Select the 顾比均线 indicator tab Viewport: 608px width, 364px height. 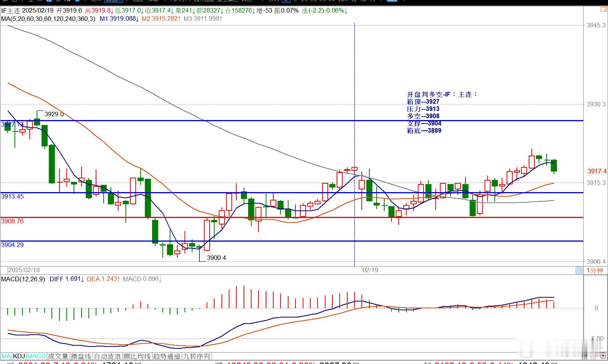click(x=137, y=356)
